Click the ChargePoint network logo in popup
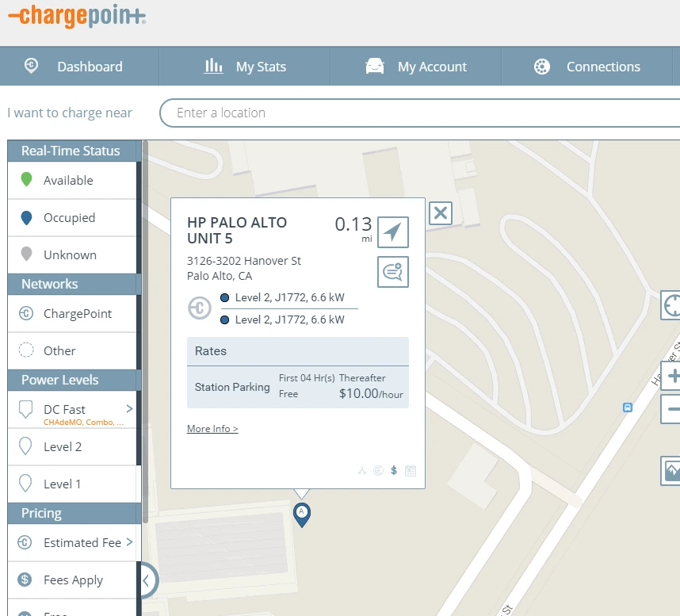Image resolution: width=680 pixels, height=616 pixels. click(x=200, y=308)
